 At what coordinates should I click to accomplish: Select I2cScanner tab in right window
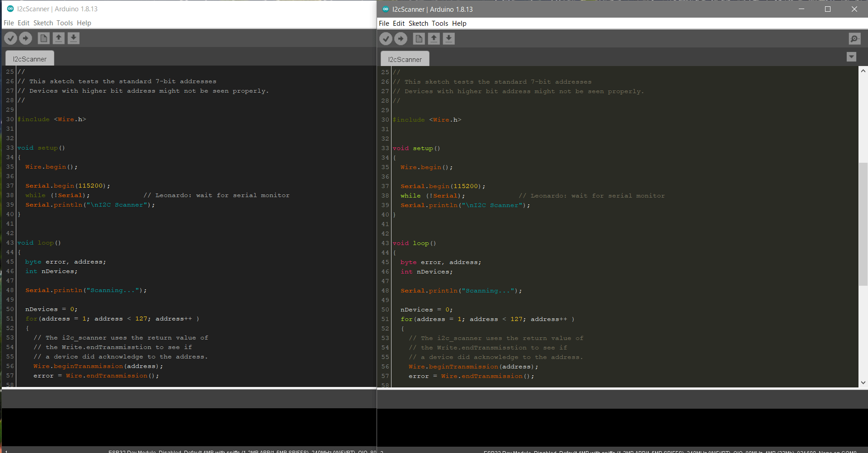(405, 60)
